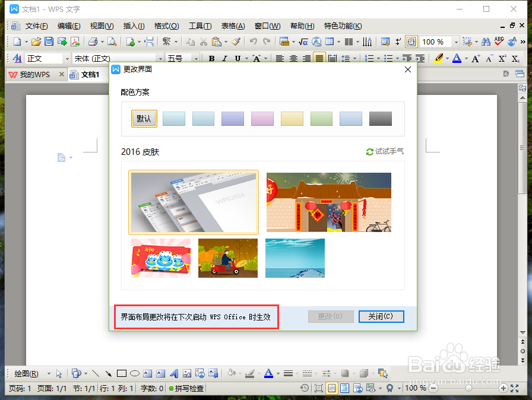Choose the dark gray color scheme swatch

tap(381, 119)
